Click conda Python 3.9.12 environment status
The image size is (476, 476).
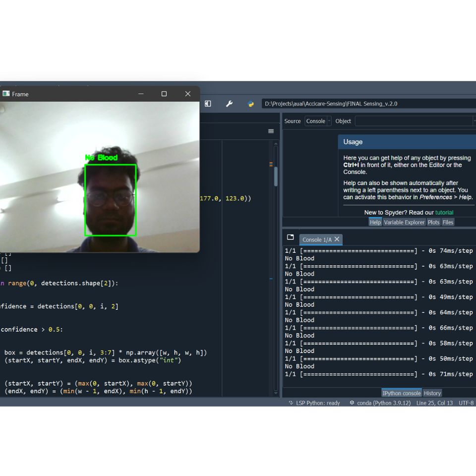coord(380,403)
